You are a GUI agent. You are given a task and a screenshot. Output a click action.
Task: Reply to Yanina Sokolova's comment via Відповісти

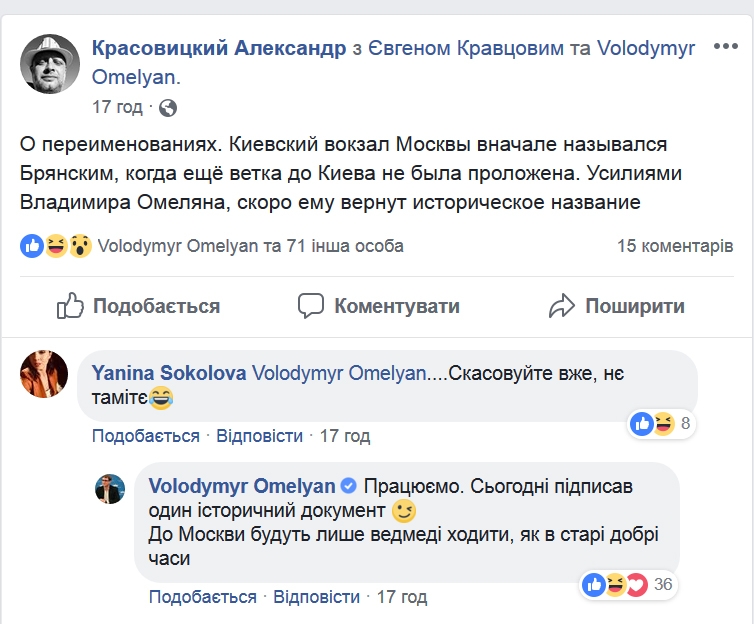pos(259,436)
